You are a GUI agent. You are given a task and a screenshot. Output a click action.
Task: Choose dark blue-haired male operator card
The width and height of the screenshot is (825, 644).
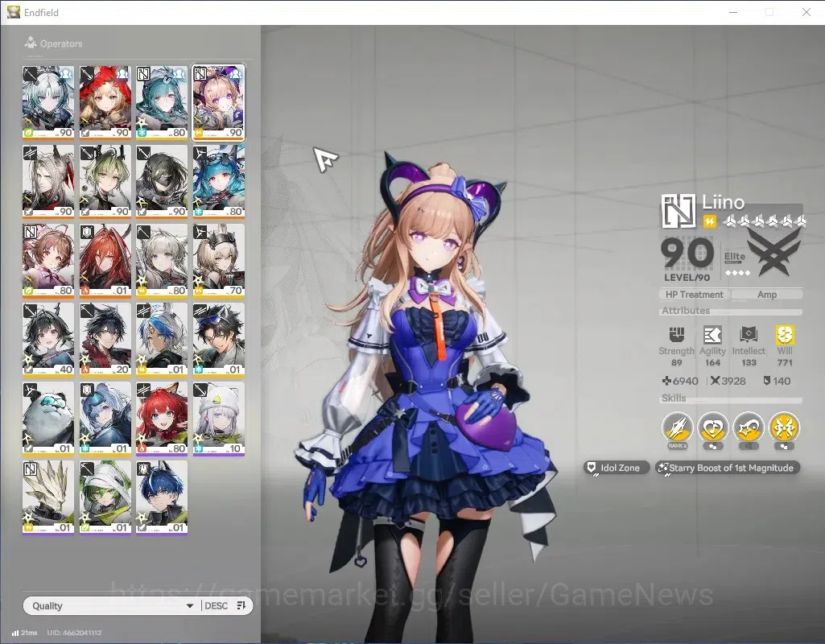coord(162,497)
